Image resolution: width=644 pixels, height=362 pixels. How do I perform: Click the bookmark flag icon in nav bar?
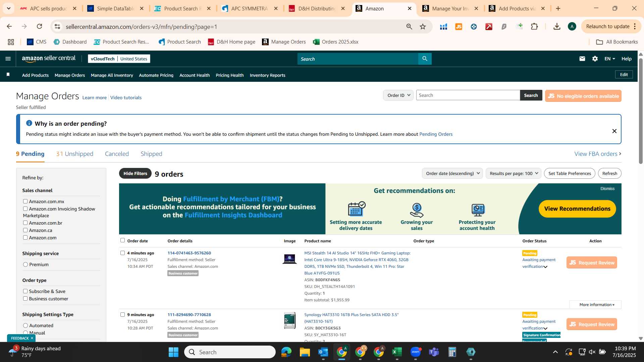tap(8, 74)
